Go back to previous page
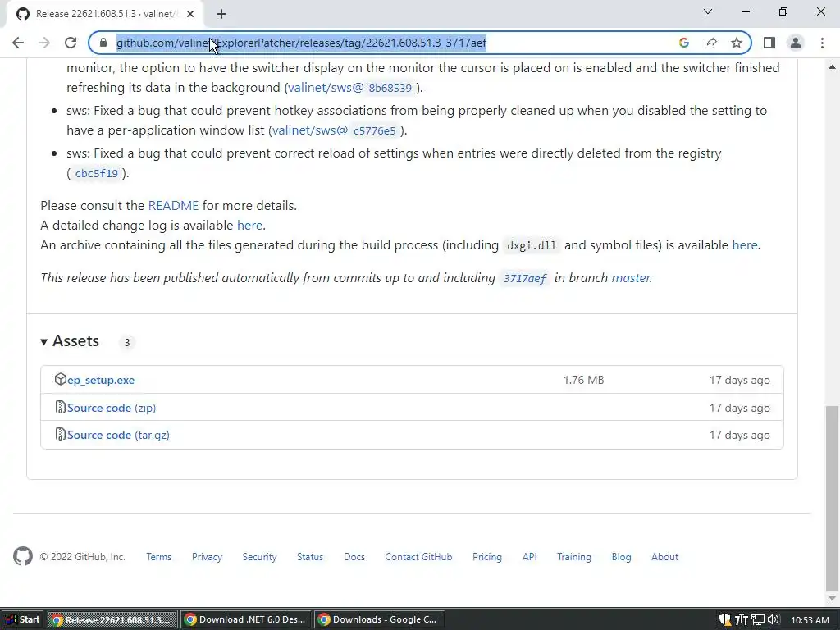 click(18, 43)
